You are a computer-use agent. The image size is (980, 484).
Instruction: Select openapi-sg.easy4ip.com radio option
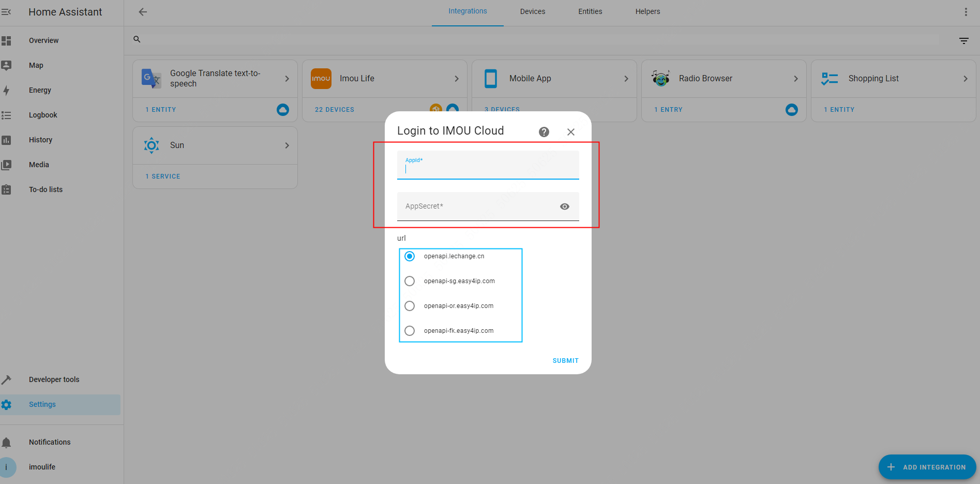(x=410, y=281)
